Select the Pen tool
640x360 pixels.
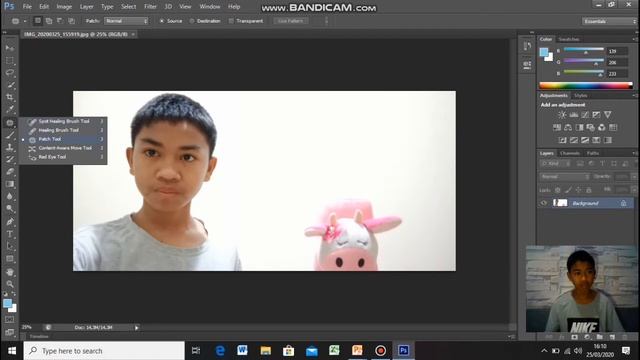coord(10,222)
